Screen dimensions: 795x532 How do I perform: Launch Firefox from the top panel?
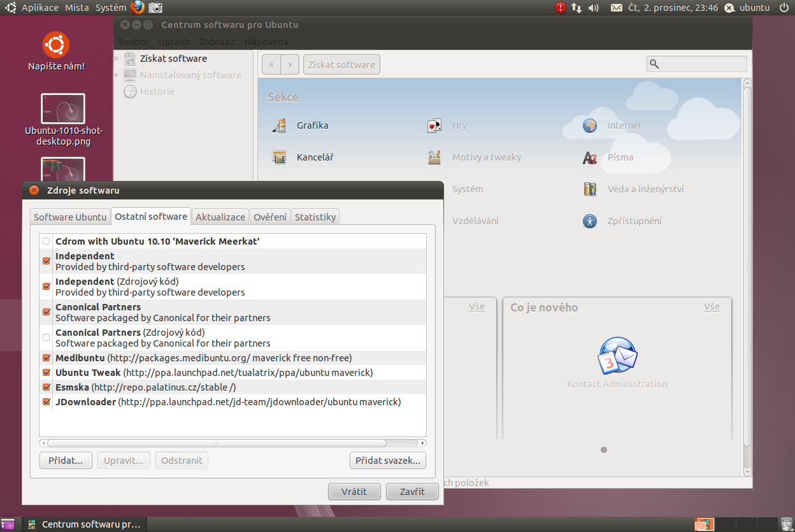(138, 8)
